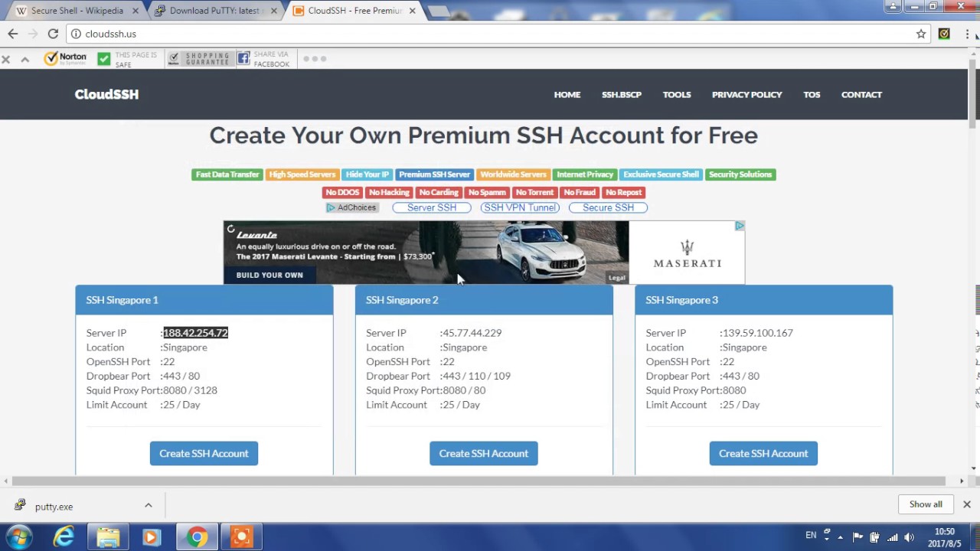Click BUILD YOUR OWN in Maserati ad
The image size is (980, 551).
pyautogui.click(x=269, y=275)
